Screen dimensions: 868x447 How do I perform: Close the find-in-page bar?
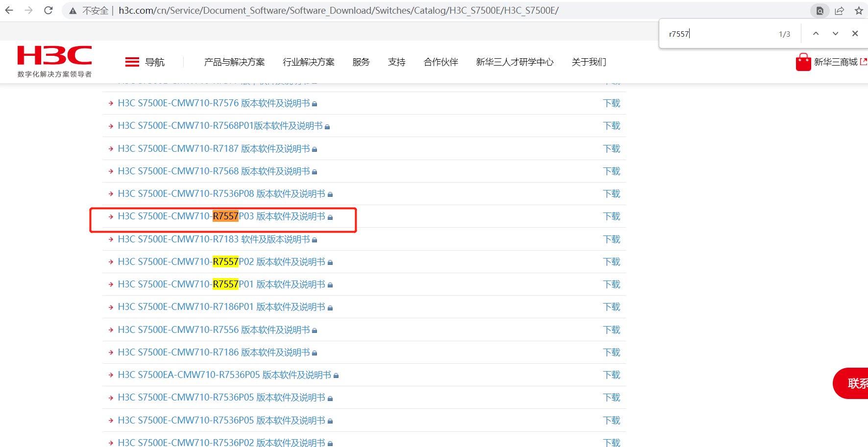(x=855, y=34)
